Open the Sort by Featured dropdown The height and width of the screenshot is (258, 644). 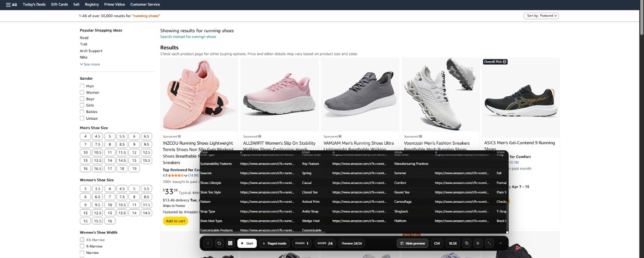tap(541, 16)
